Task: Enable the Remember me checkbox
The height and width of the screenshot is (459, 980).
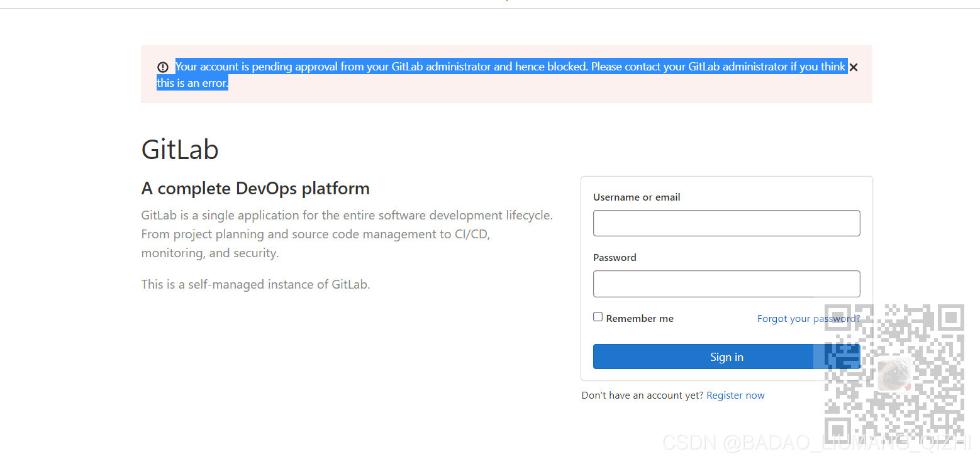Action: point(598,316)
